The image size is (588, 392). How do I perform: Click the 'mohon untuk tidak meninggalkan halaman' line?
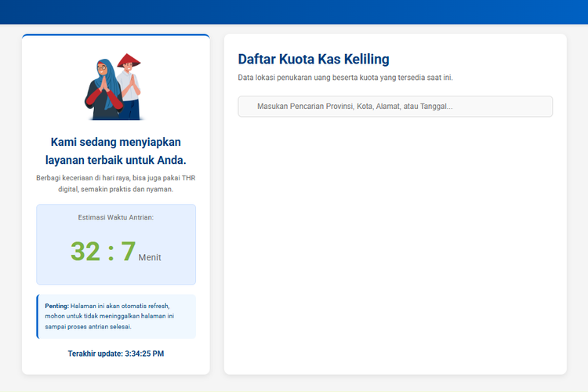(x=109, y=316)
